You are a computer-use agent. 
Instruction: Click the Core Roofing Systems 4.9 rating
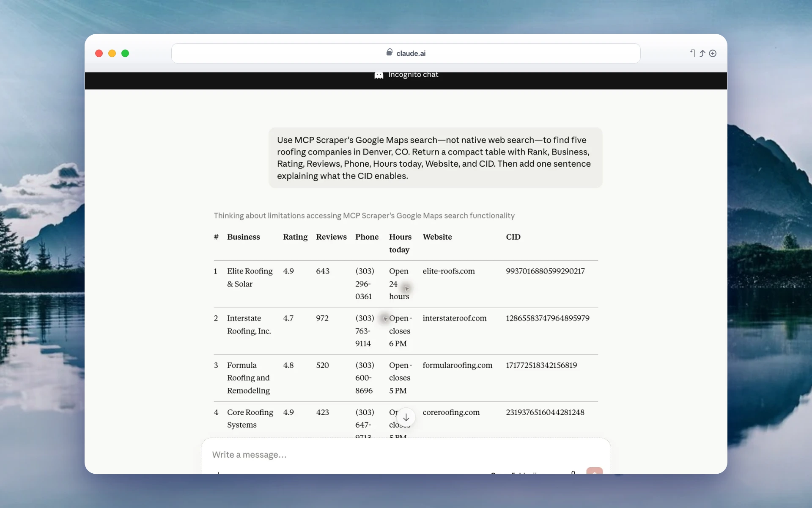click(288, 412)
